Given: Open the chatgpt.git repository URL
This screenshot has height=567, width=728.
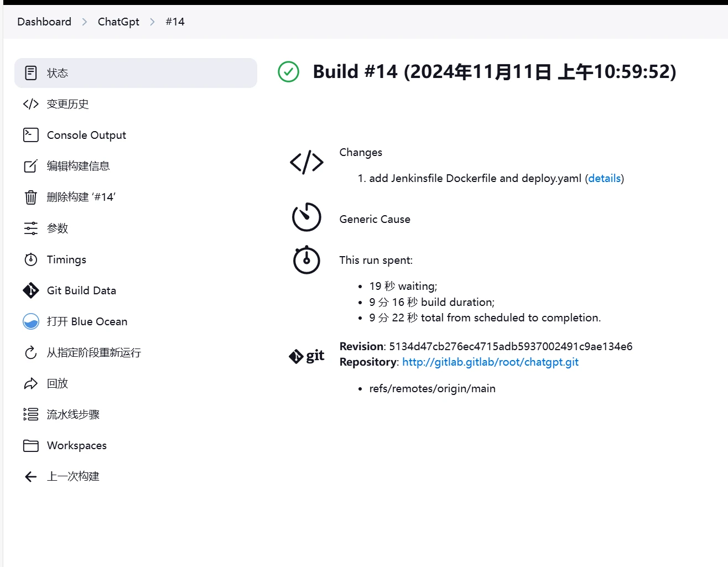Looking at the screenshot, I should [490, 362].
